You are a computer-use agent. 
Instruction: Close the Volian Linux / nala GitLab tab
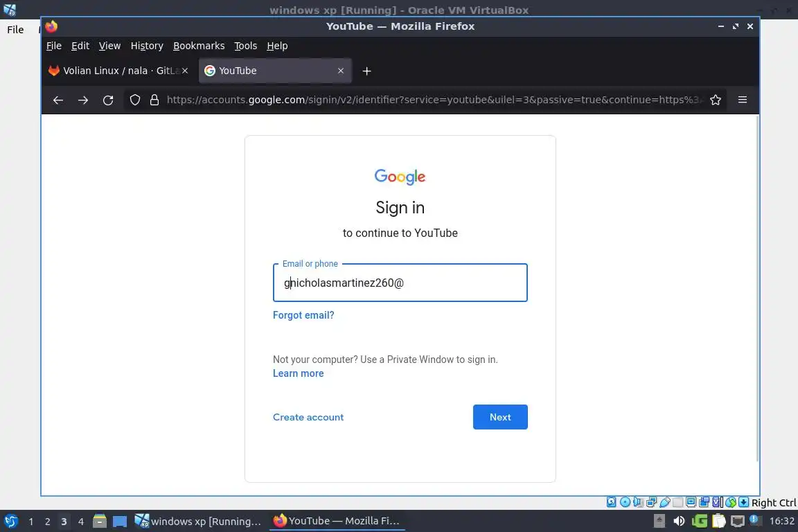coord(185,71)
